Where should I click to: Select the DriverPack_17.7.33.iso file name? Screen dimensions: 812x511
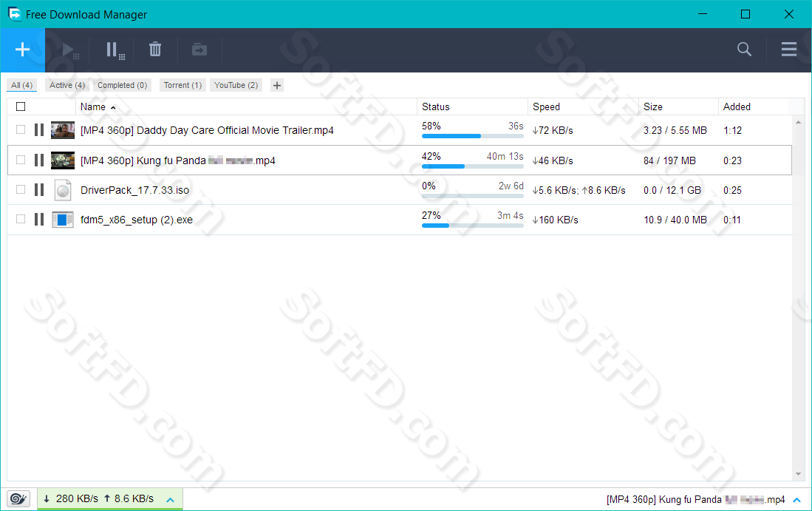pyautogui.click(x=134, y=190)
